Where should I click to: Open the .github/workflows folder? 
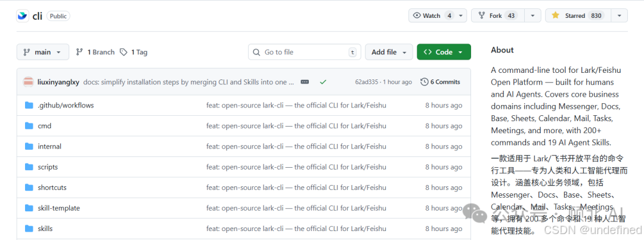tap(66, 105)
